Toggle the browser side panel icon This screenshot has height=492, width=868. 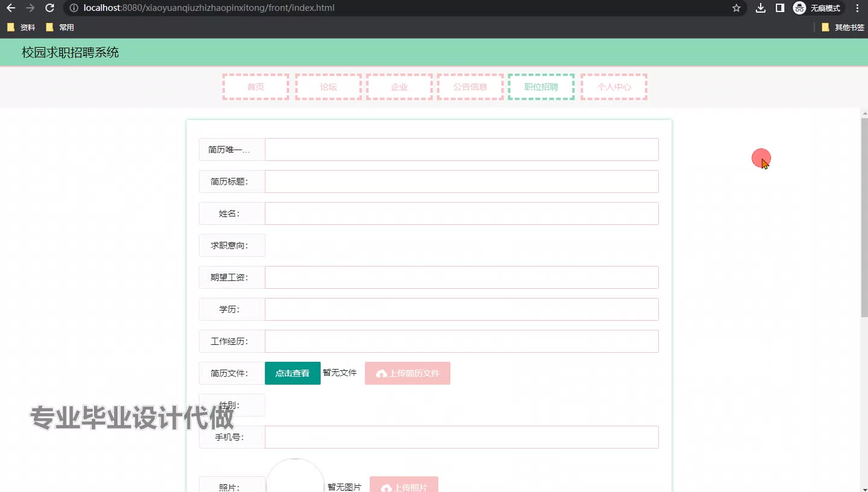pyautogui.click(x=779, y=8)
